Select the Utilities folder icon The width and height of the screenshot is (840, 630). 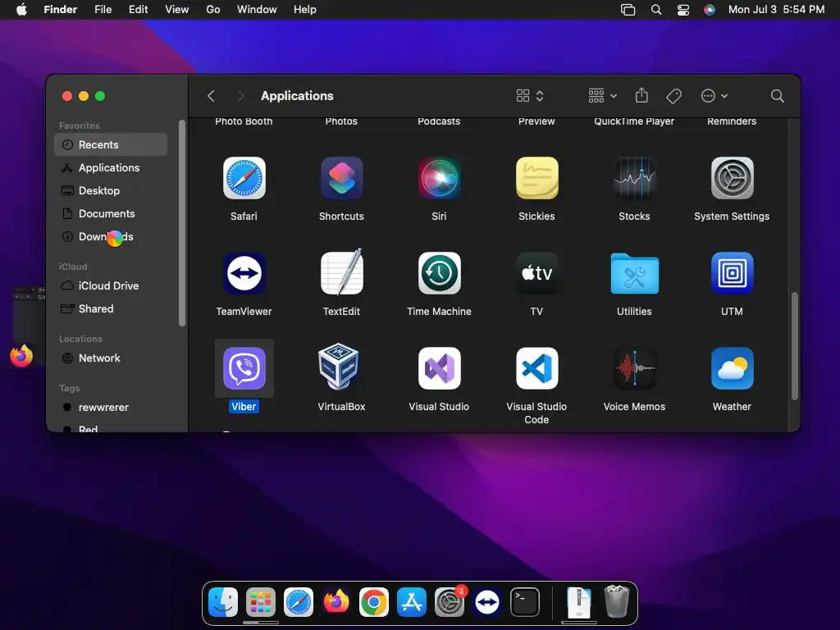click(x=634, y=273)
